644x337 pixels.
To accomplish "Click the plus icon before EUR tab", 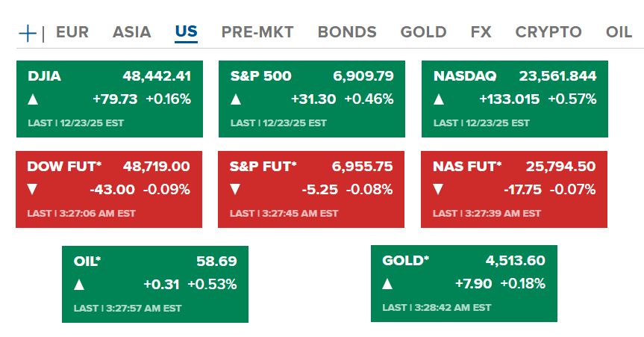I will pos(28,32).
